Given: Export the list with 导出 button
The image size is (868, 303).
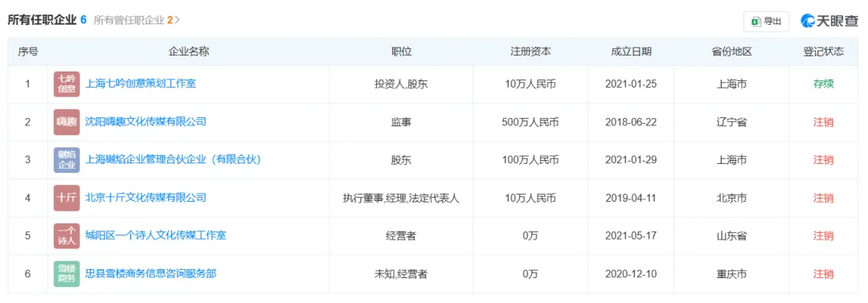Looking at the screenshot, I should 766,22.
